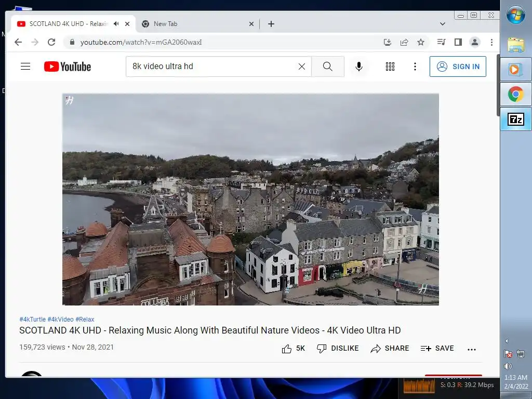Open the YouTube apps grid

(390, 66)
